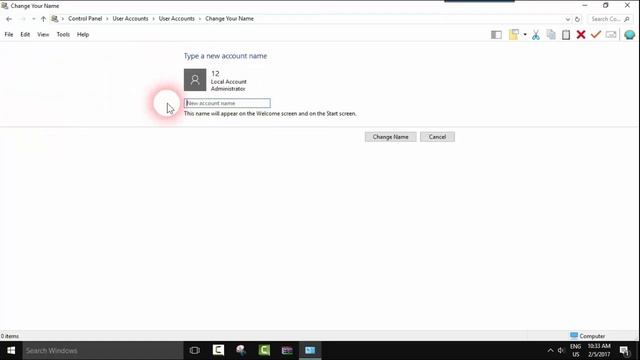Restore down the window

point(606,6)
